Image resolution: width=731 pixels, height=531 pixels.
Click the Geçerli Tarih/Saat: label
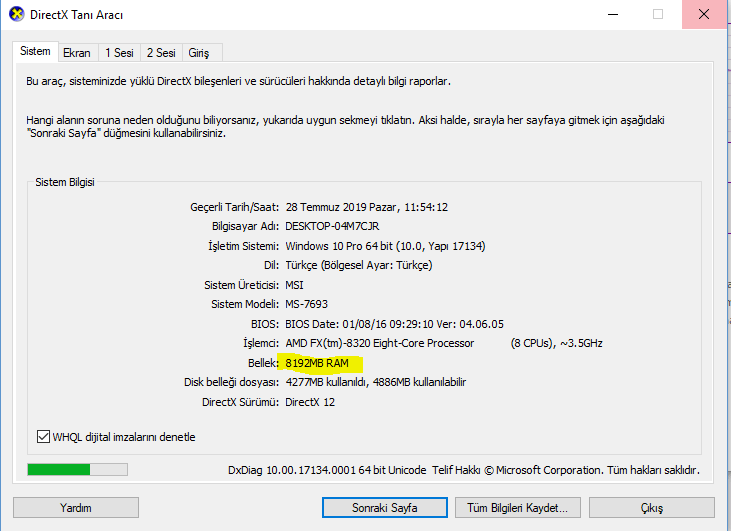[234, 207]
